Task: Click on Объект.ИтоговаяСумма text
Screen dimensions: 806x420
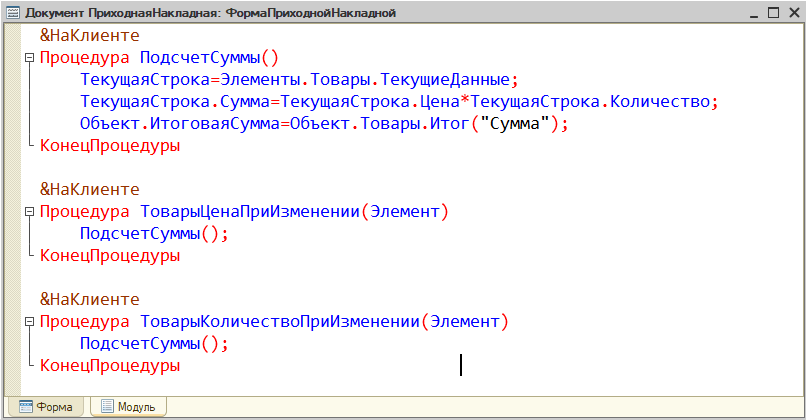Action: [x=180, y=124]
